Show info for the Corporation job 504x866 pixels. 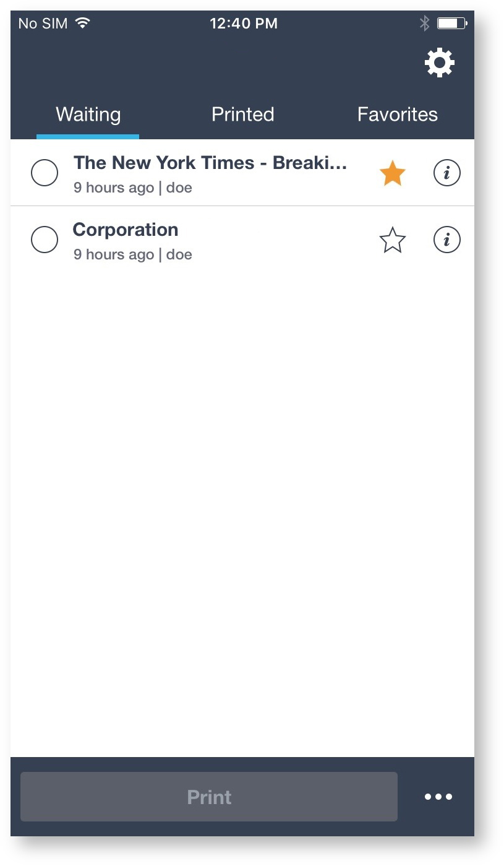446,240
